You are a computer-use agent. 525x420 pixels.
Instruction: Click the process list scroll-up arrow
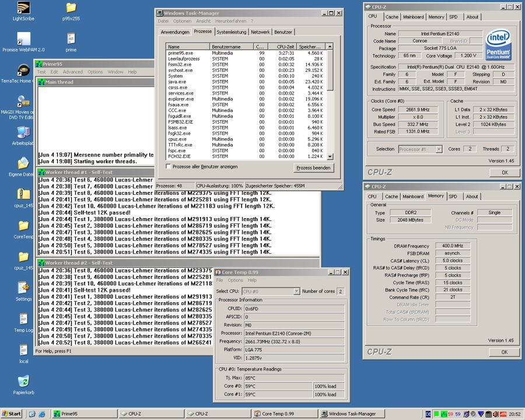[x=330, y=47]
